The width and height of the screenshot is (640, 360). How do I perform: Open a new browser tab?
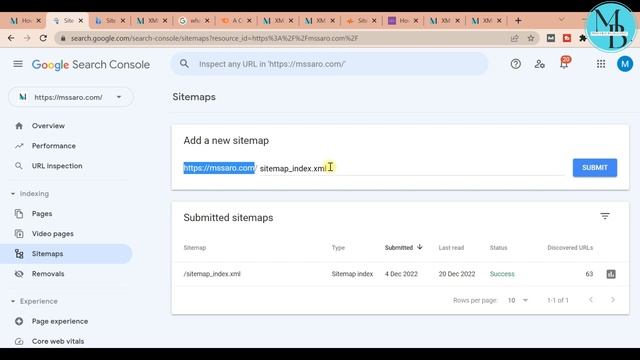tap(518, 20)
